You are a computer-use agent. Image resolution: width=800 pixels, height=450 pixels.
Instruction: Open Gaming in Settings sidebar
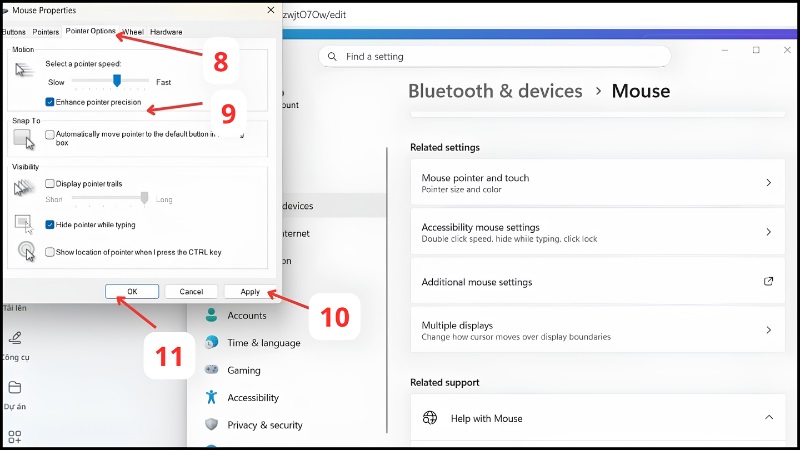pyautogui.click(x=244, y=370)
